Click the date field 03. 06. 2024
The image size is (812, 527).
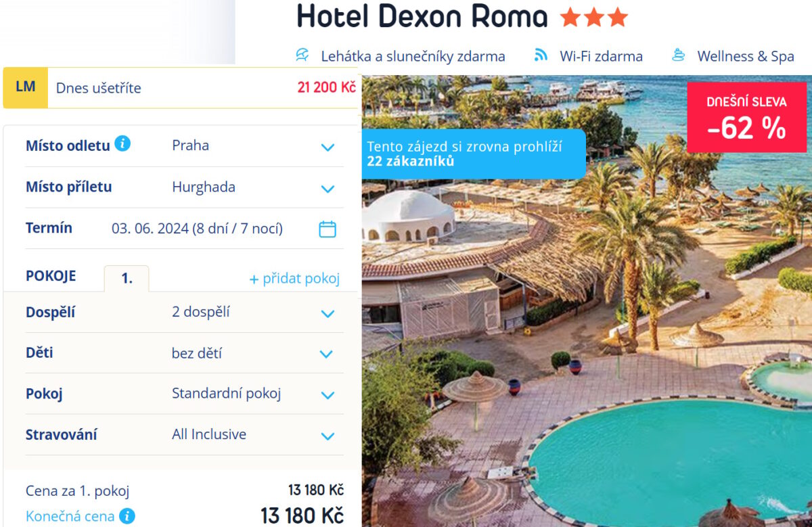tap(197, 229)
